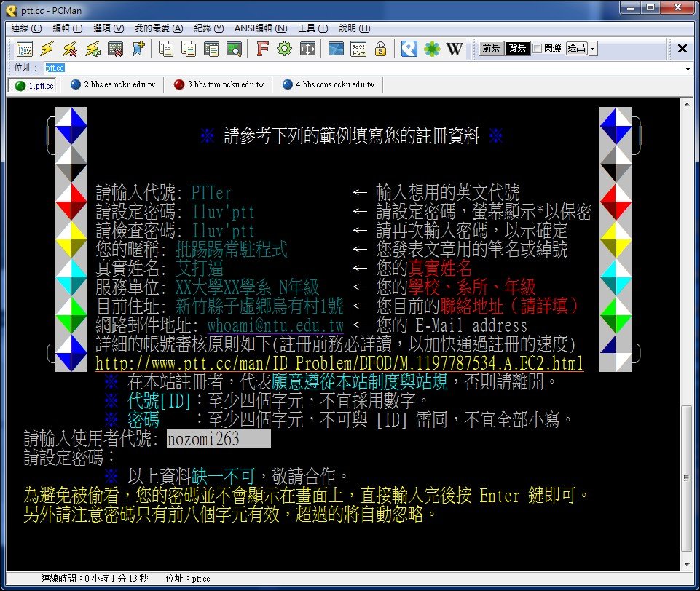The image size is (700, 591).
Task: Click the padlock icon in toolbar
Action: point(380,49)
